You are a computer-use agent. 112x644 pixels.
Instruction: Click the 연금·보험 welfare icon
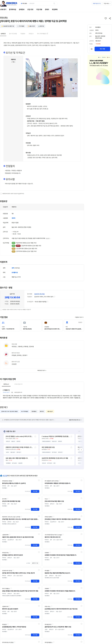[6, 345]
